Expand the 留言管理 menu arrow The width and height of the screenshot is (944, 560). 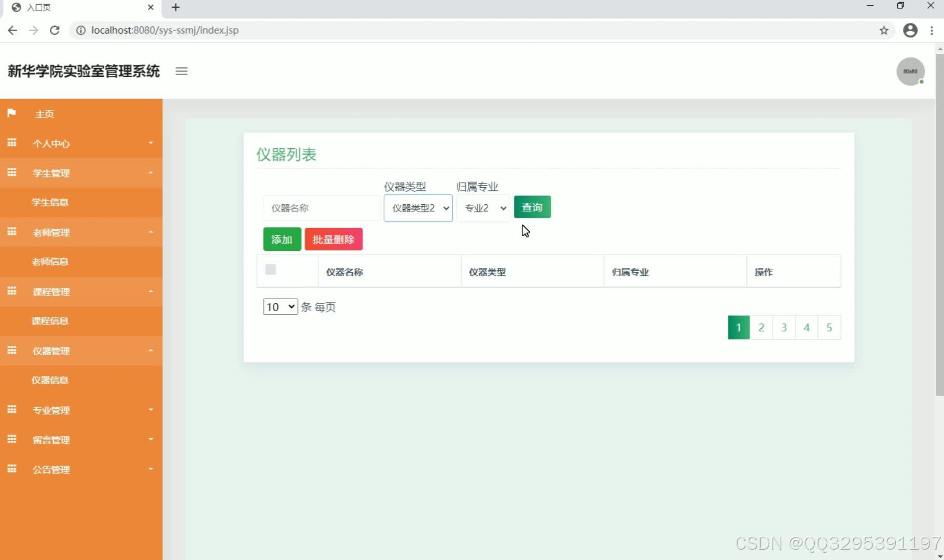[x=151, y=439]
